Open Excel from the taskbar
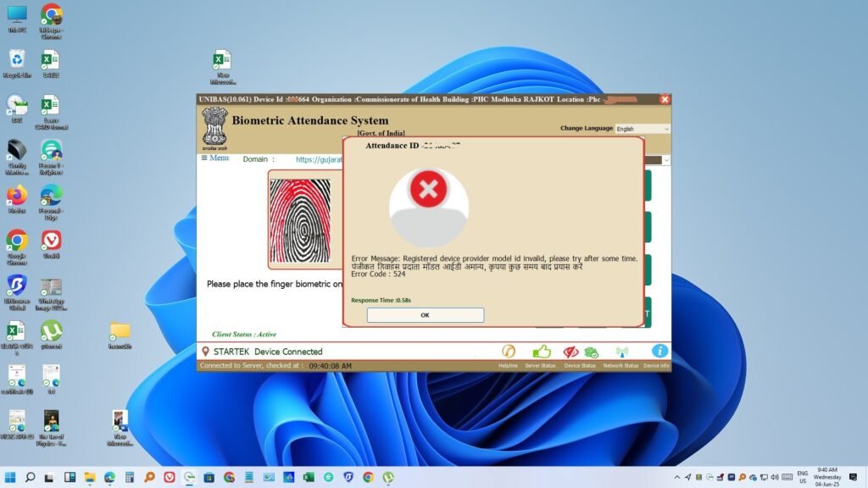 [309, 477]
